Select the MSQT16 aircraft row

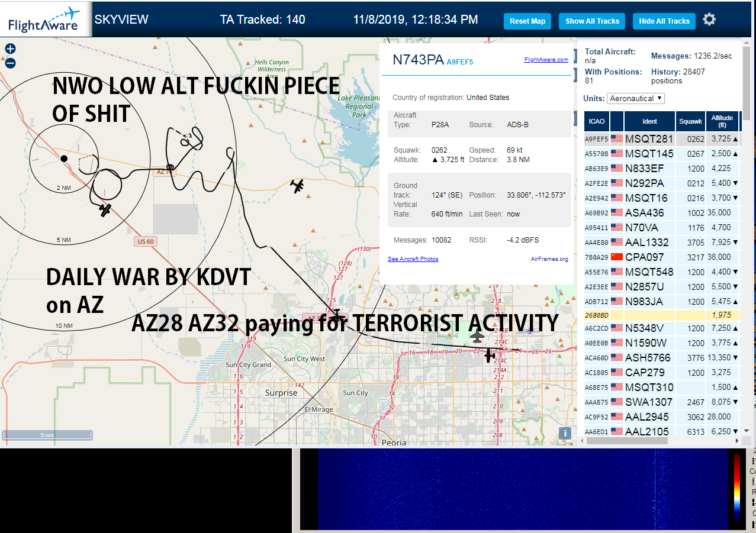click(662, 198)
